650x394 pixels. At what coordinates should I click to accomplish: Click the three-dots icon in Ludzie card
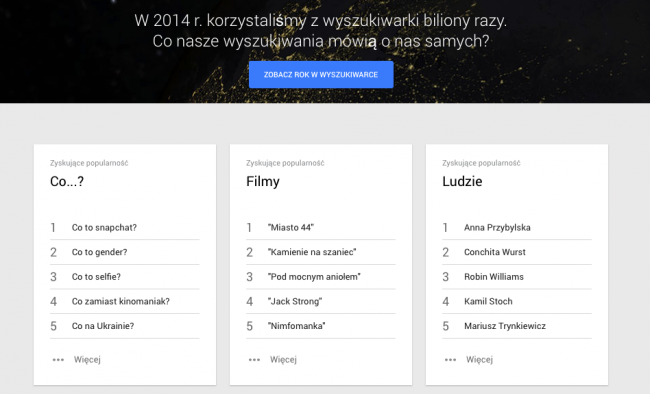(450, 360)
